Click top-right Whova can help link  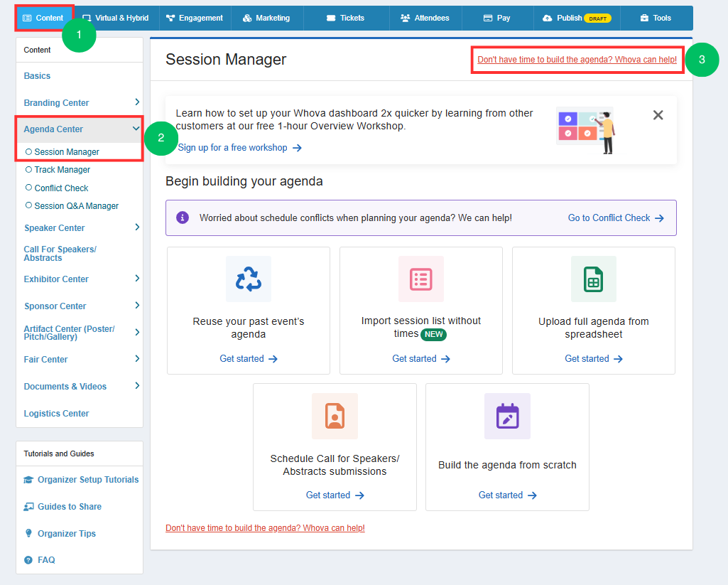[x=577, y=60]
